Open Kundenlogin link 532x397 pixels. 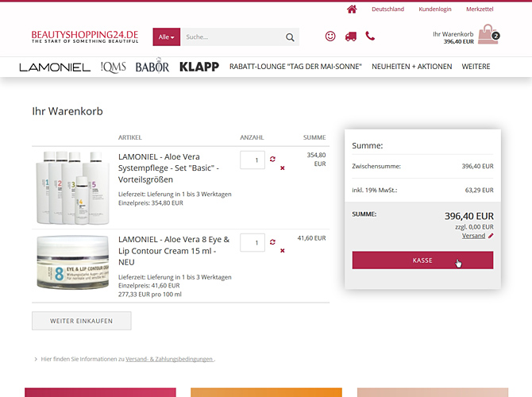[x=435, y=10]
